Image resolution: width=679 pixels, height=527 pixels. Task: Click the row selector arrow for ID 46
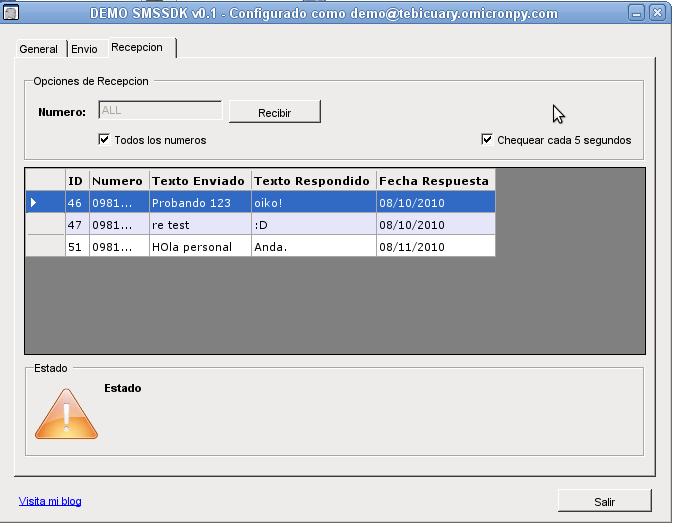[33, 202]
